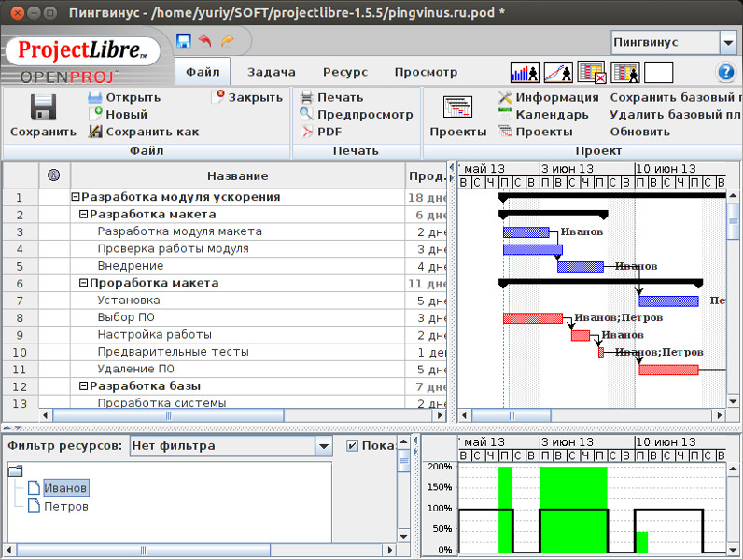Click the blue floppy save icon in quick toolbar

coord(183,41)
